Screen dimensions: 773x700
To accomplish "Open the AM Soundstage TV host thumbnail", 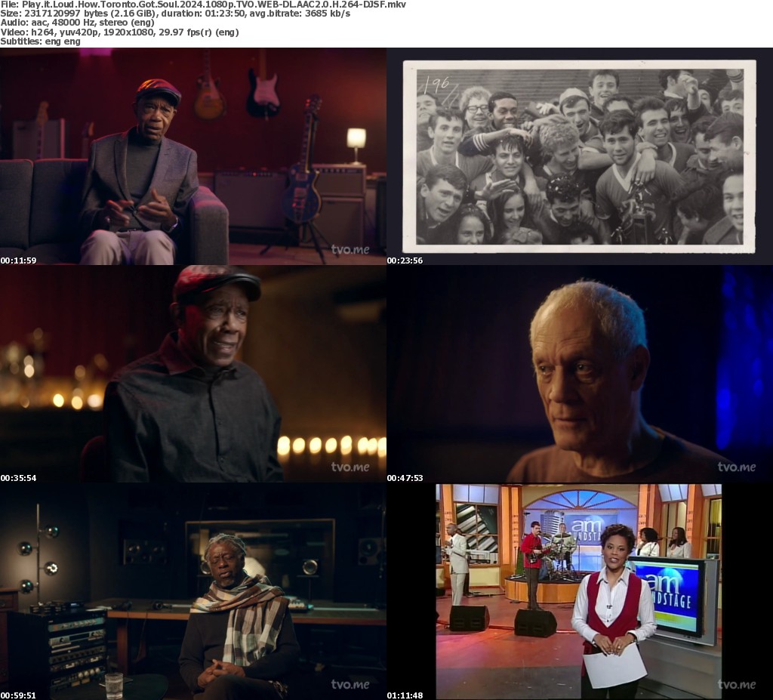I will point(580,591).
